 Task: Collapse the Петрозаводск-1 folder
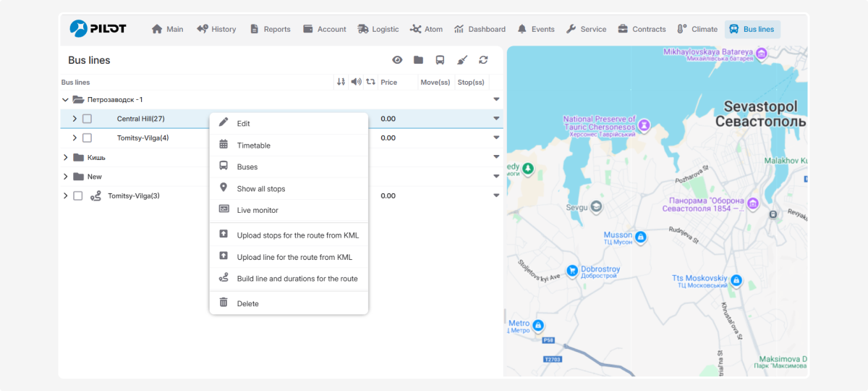click(66, 99)
